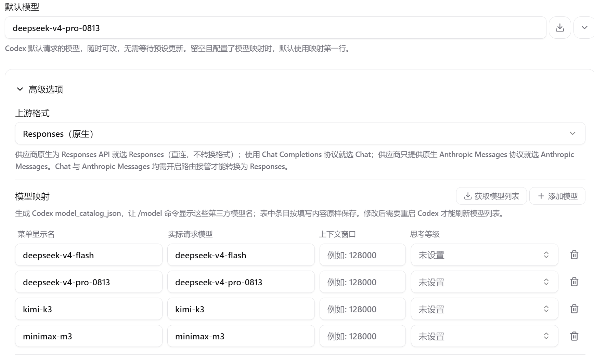Edit actual request model deepseek-v4-pro-0813
594x364 pixels.
241,282
